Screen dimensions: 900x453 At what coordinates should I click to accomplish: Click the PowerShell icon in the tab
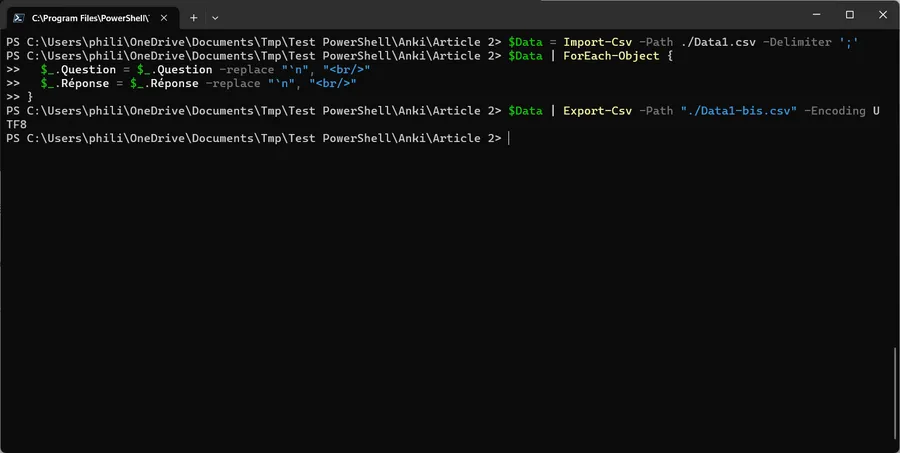coord(17,17)
